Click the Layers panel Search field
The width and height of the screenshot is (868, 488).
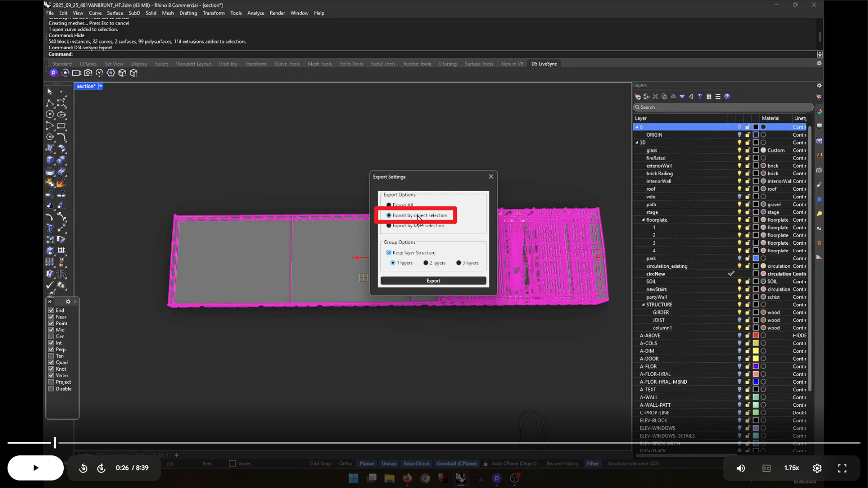coord(723,107)
